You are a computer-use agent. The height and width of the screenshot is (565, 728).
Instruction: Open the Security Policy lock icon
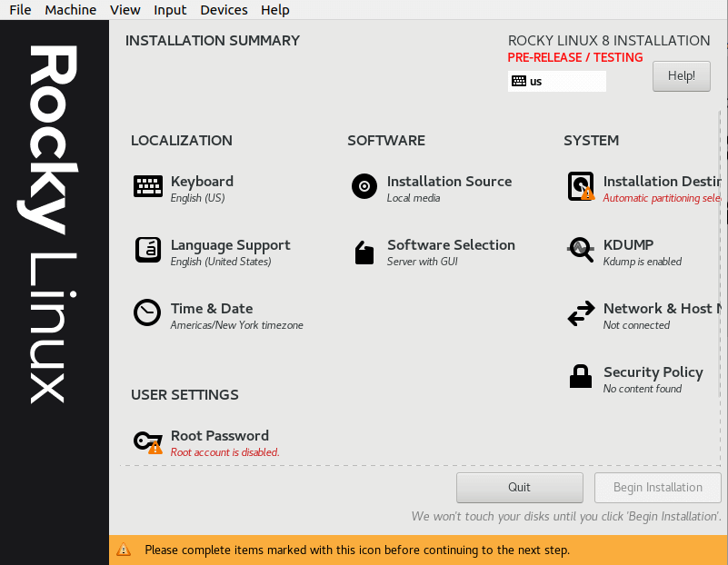[581, 376]
